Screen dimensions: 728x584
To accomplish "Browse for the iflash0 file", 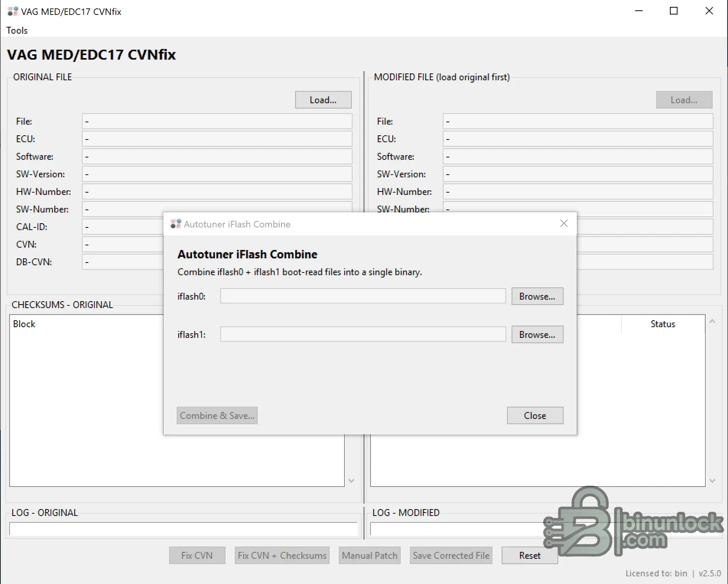I will pos(537,296).
